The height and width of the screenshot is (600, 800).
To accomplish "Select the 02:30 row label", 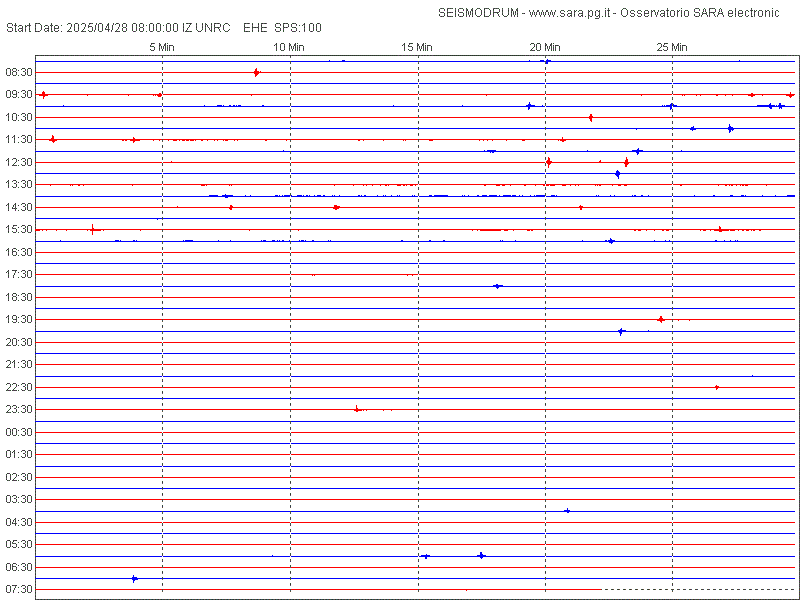I will click(x=19, y=477).
